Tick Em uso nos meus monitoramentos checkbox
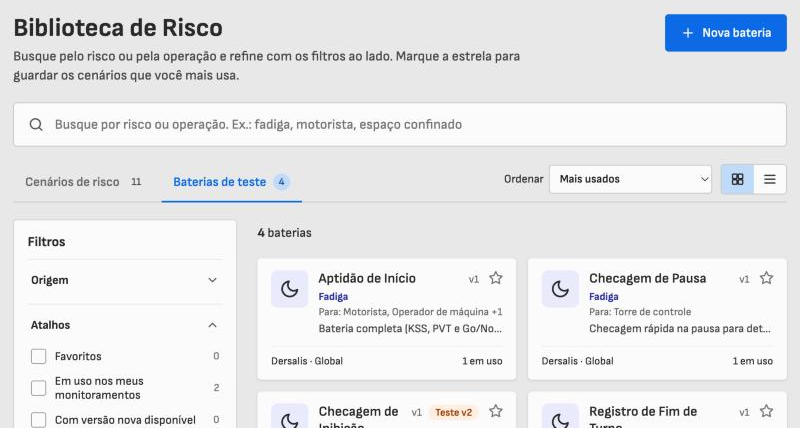 (38, 388)
